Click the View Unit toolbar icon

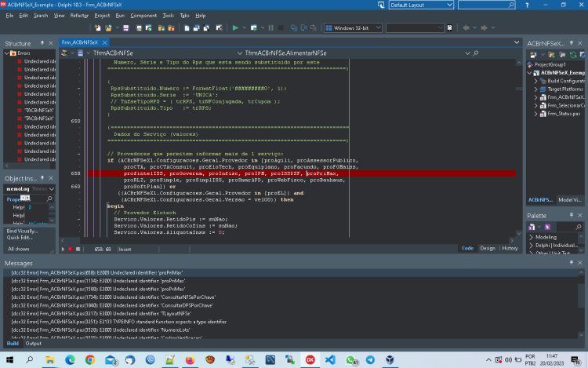click(187, 27)
